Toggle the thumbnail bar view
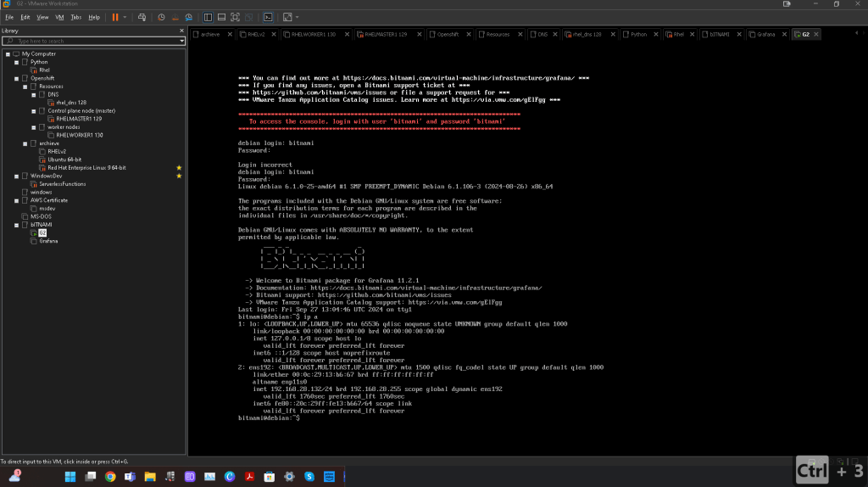The height and width of the screenshot is (487, 868). coord(221,17)
